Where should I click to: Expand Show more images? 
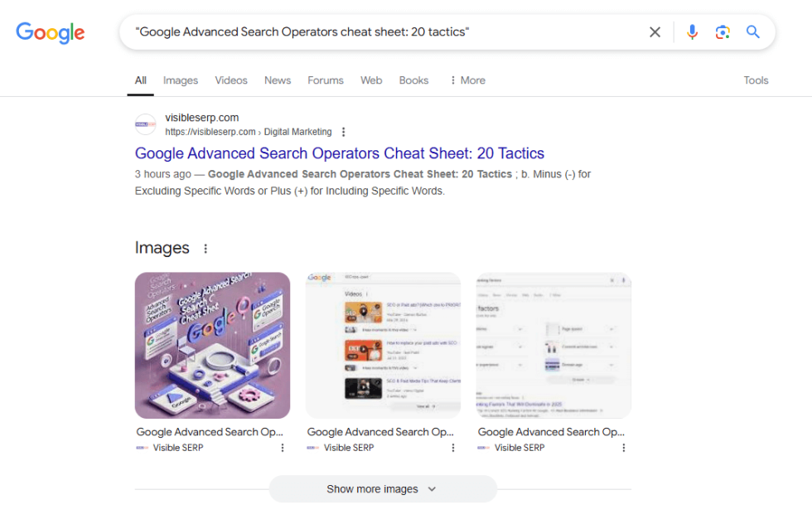tap(382, 489)
